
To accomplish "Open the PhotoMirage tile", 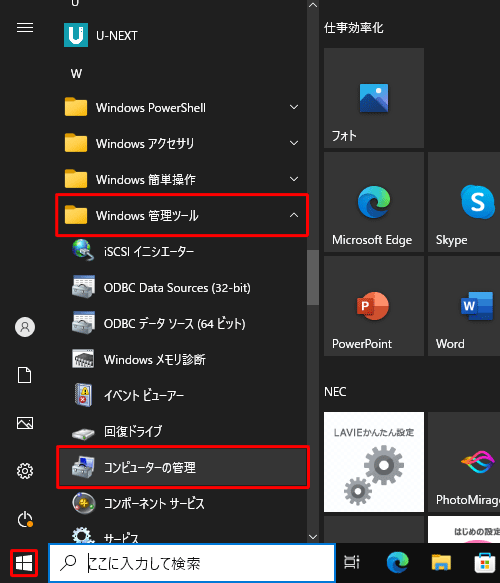I will point(464,462).
